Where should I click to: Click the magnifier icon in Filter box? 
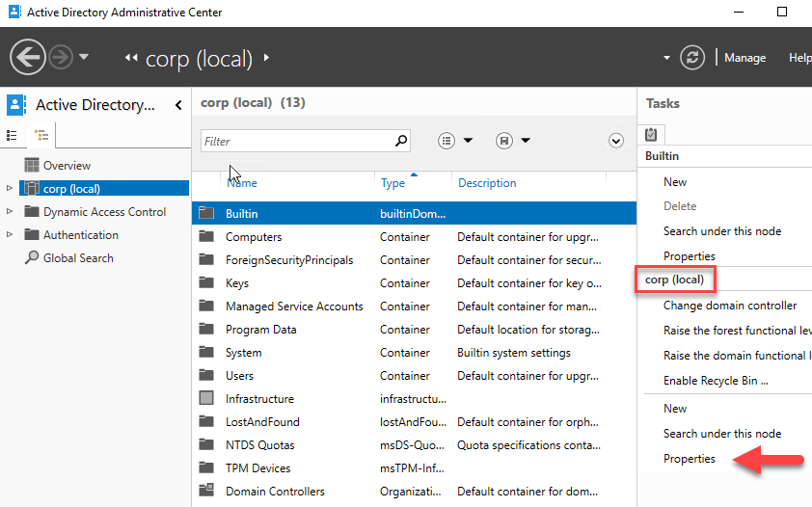point(401,141)
